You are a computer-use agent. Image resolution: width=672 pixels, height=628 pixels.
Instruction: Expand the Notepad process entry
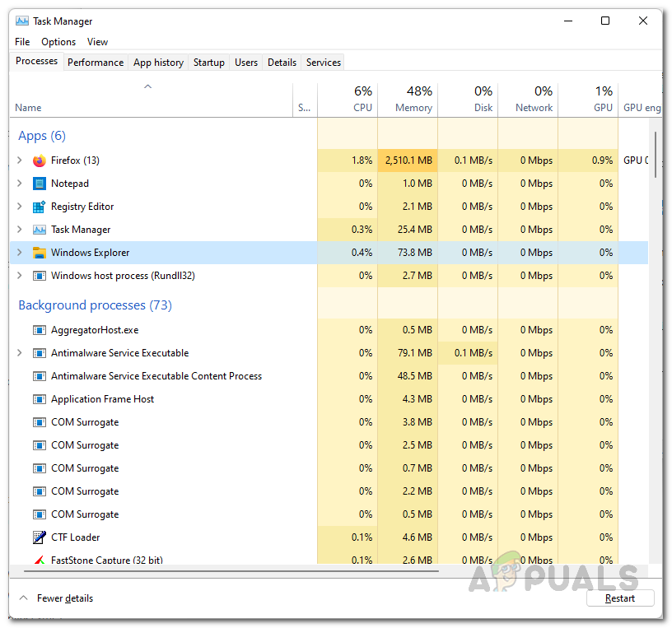click(x=19, y=184)
